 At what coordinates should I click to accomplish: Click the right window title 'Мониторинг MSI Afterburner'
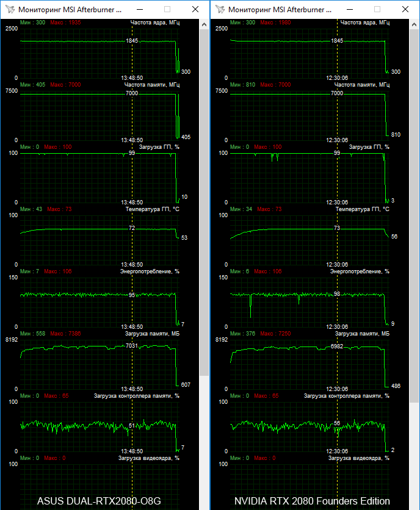coord(280,10)
